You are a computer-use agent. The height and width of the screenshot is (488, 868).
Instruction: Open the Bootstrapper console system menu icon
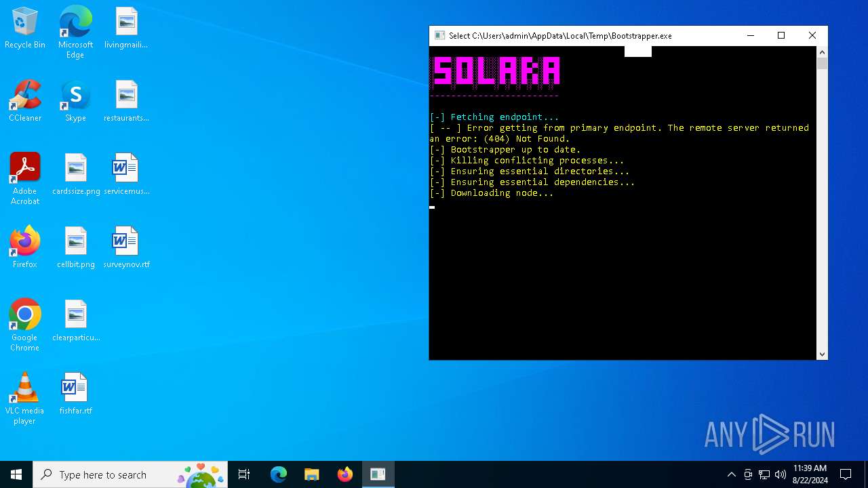439,36
